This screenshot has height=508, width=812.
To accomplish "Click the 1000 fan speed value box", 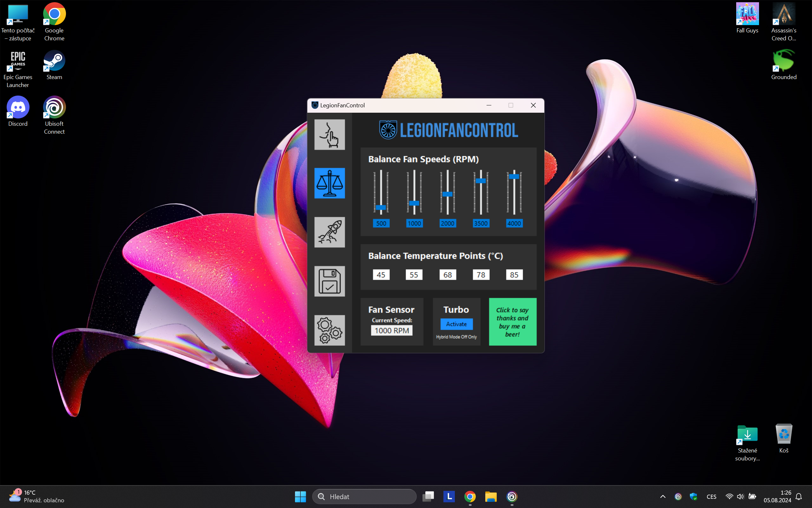I will point(414,224).
